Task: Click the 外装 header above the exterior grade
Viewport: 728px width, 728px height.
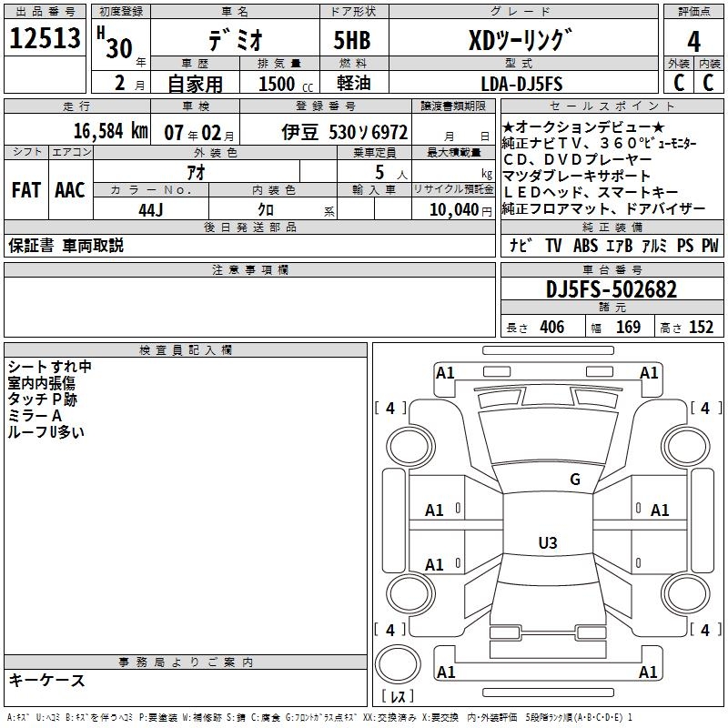Action: point(679,64)
